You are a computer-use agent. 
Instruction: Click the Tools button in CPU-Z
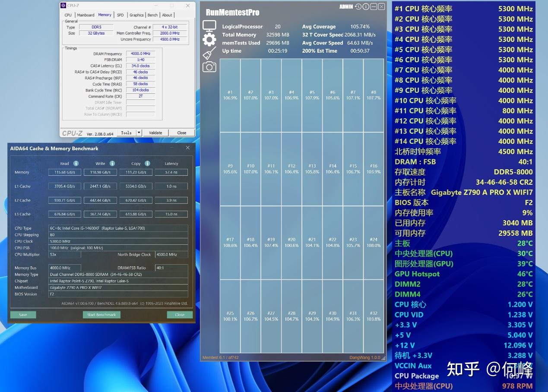pyautogui.click(x=127, y=133)
